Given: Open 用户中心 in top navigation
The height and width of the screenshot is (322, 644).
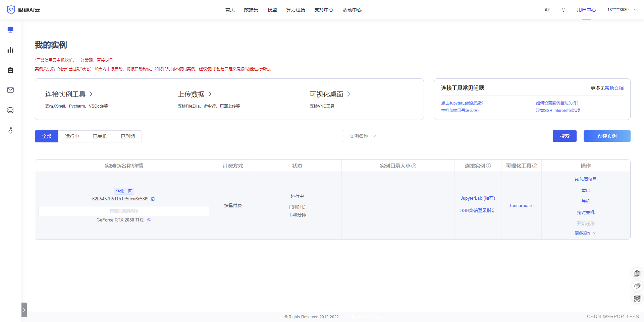Looking at the screenshot, I should [586, 10].
